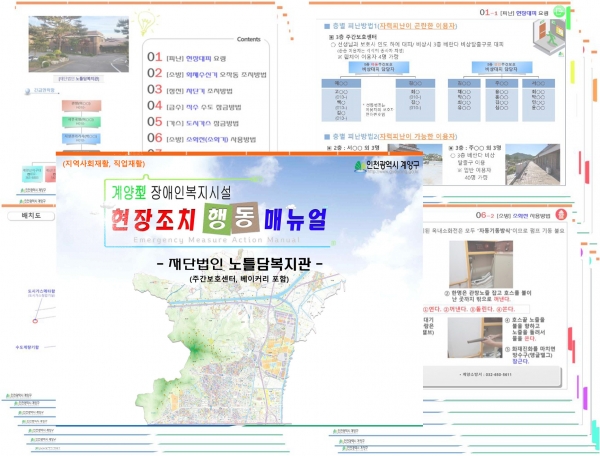This screenshot has width=600, height=456.
Task: Click the blue box in the contact chart
Action: click(82, 138)
